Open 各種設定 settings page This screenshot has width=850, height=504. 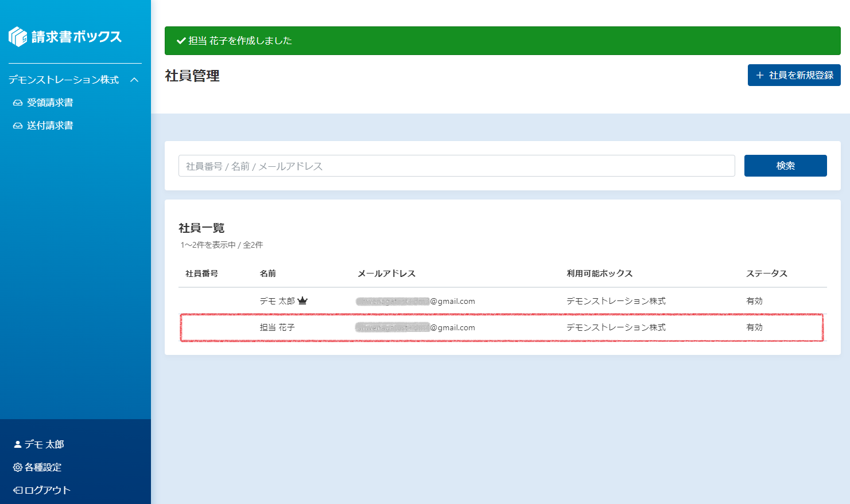point(43,467)
